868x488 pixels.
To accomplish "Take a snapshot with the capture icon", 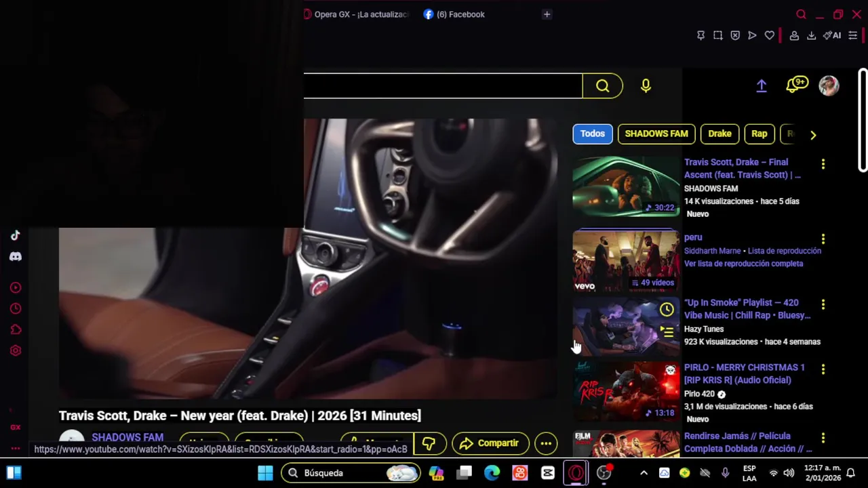I will click(x=717, y=35).
